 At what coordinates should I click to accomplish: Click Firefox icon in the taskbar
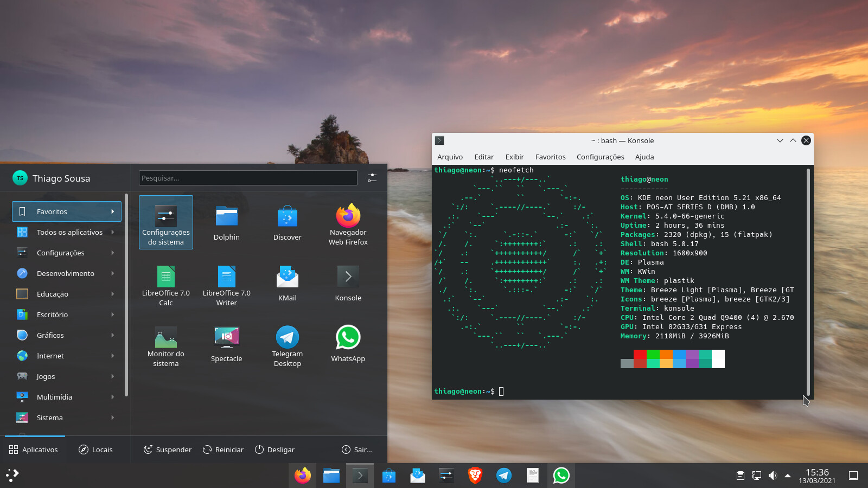(x=302, y=476)
